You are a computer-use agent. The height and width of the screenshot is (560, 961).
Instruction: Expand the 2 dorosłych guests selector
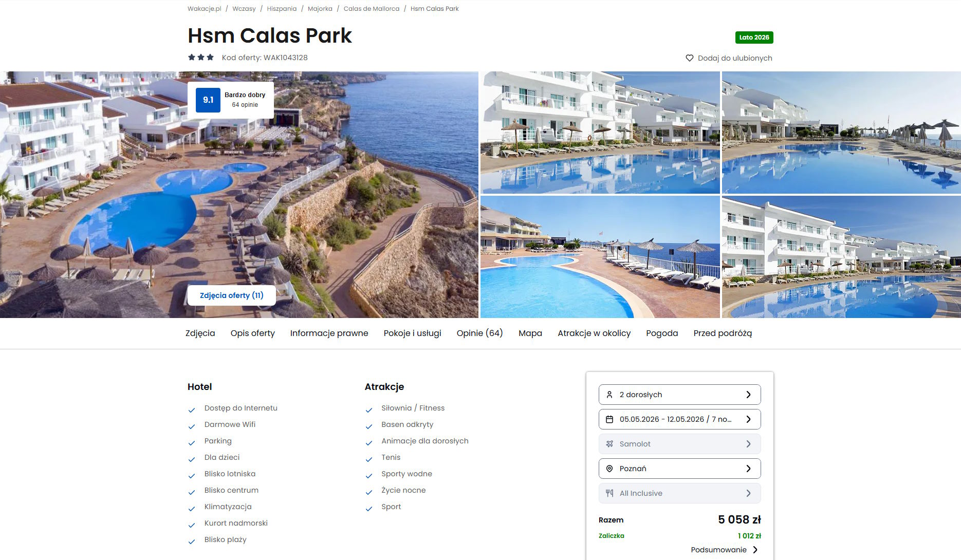[679, 395]
